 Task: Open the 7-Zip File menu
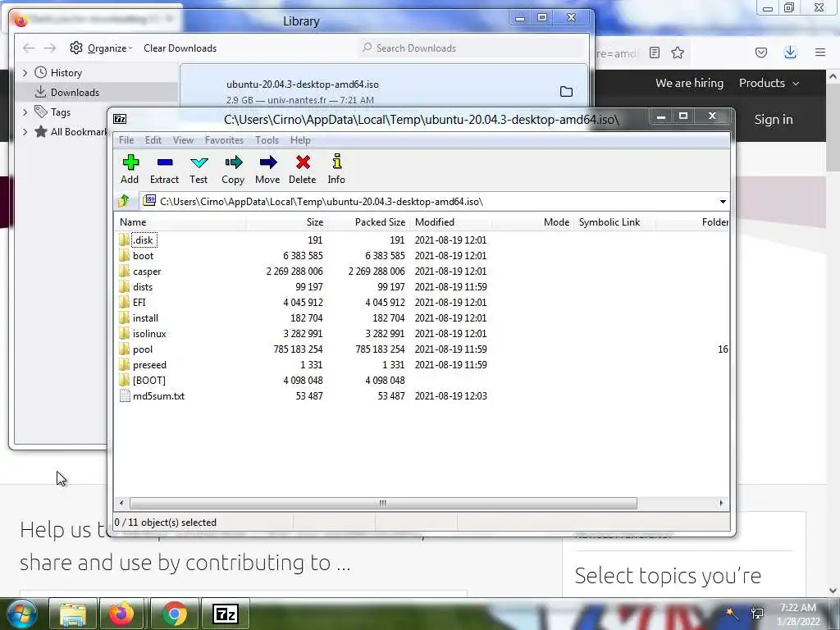pyautogui.click(x=126, y=139)
